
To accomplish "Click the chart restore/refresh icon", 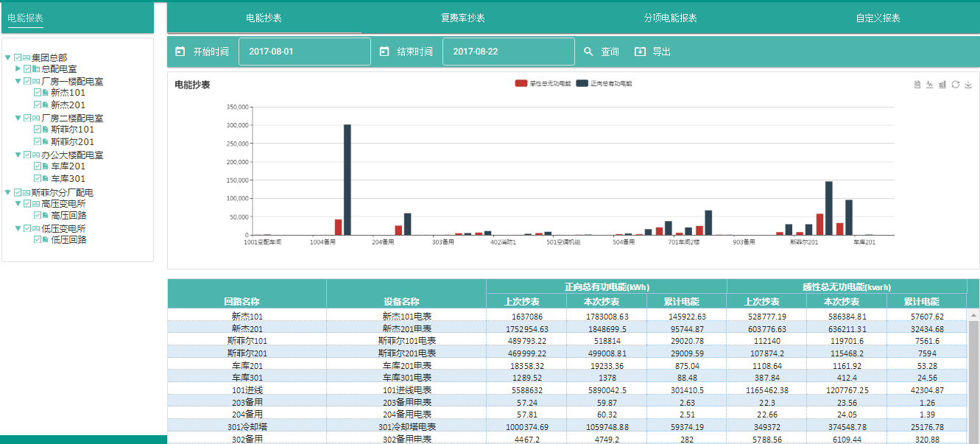I will click(956, 85).
